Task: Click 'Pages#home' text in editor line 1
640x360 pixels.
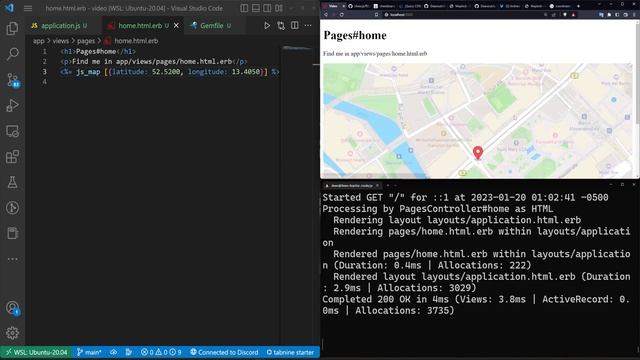Action: pyautogui.click(x=96, y=51)
